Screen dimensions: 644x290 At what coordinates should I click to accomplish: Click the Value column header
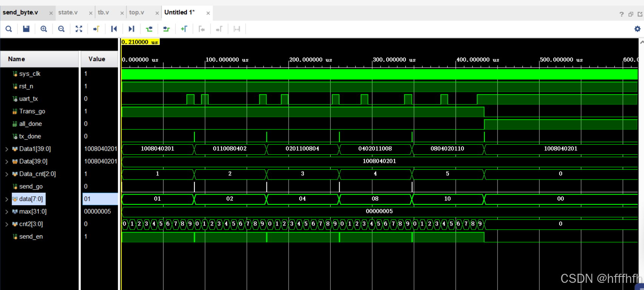pyautogui.click(x=99, y=59)
